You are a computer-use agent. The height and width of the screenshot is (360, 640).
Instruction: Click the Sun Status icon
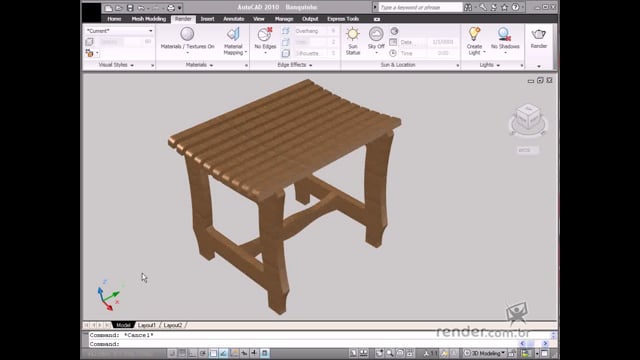pyautogui.click(x=353, y=34)
